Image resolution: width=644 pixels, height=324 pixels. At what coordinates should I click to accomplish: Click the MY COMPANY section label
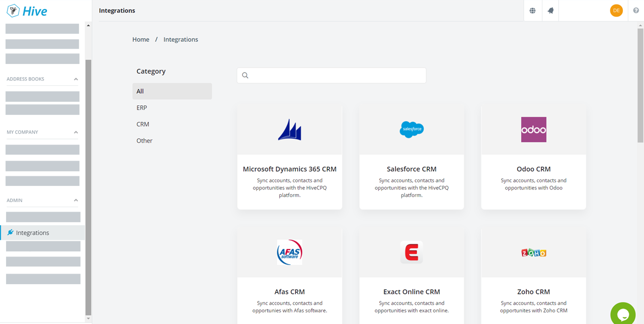click(22, 133)
